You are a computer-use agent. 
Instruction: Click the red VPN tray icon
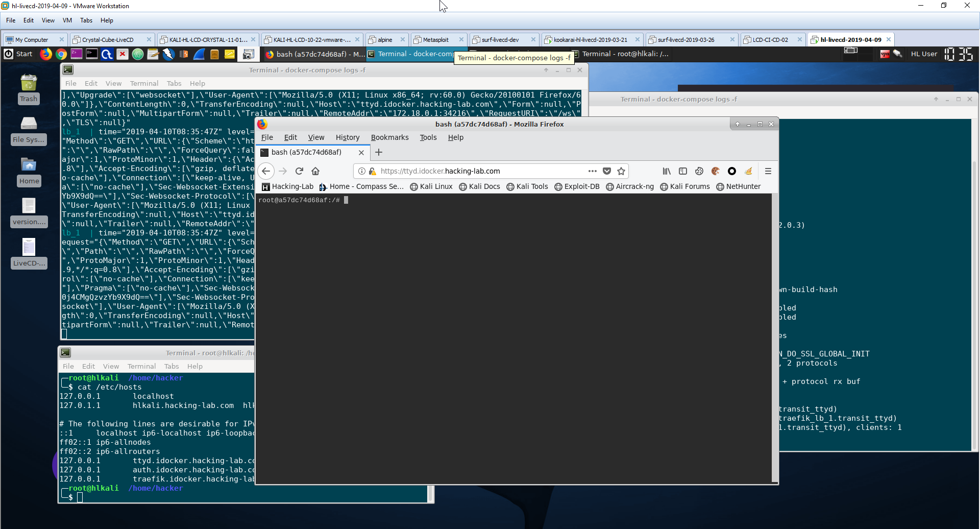[885, 54]
